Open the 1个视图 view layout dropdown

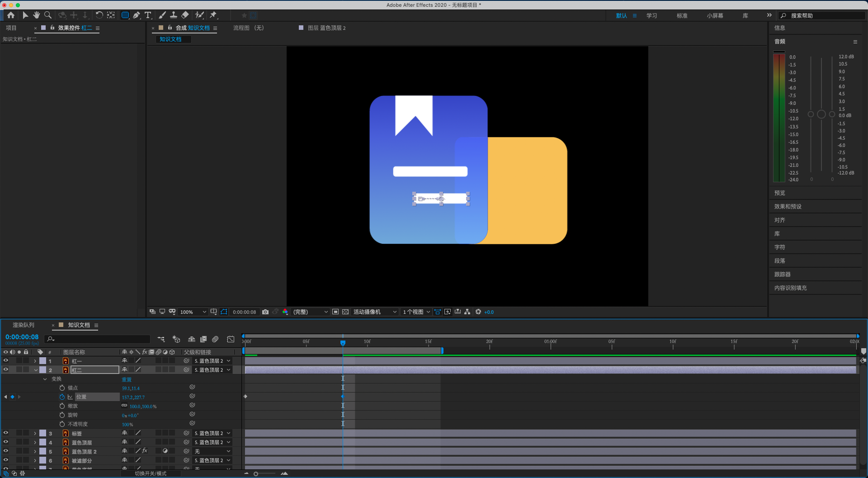point(416,312)
